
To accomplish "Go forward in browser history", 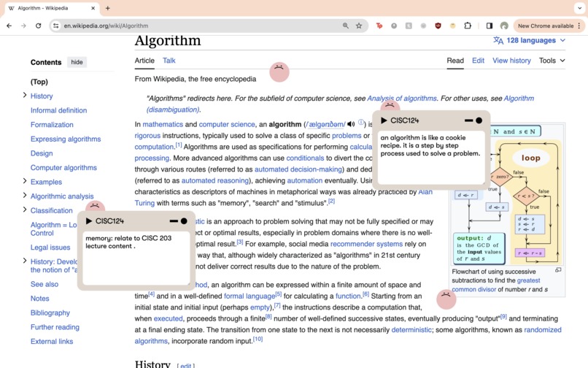I will pyautogui.click(x=23, y=26).
